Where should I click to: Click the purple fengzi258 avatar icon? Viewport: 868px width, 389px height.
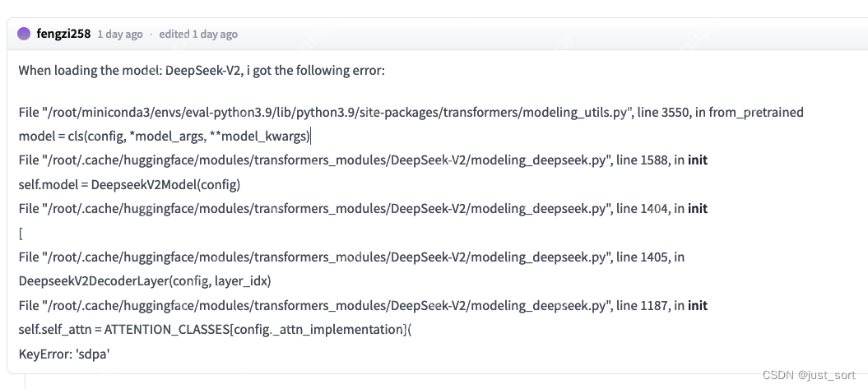(x=24, y=34)
